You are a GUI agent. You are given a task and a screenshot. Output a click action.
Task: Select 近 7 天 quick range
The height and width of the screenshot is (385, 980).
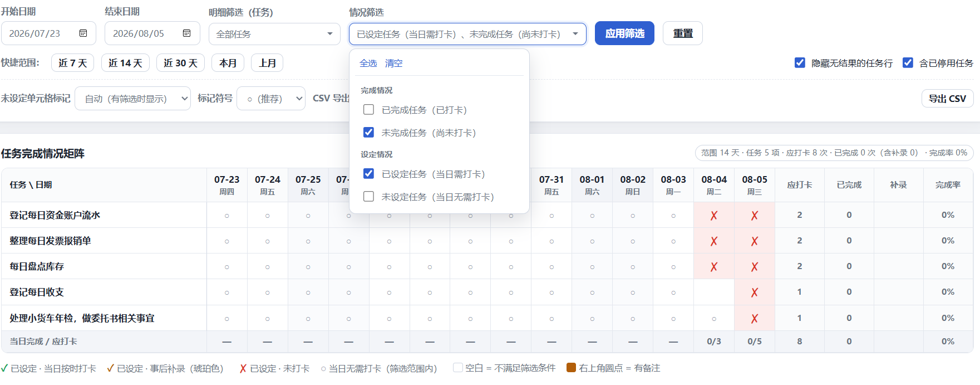tap(73, 63)
